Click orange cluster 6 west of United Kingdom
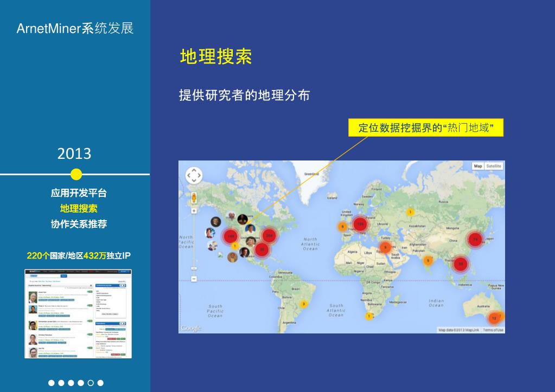The width and height of the screenshot is (555, 392). tap(342, 227)
